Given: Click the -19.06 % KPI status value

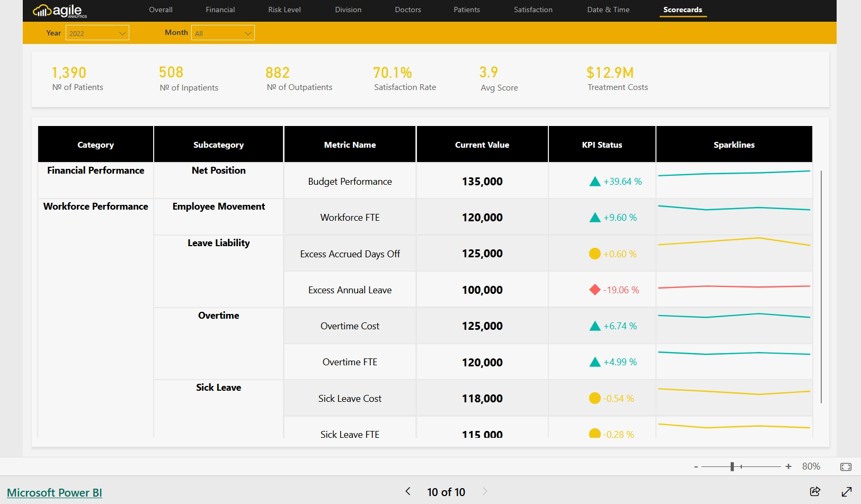Looking at the screenshot, I should [621, 290].
